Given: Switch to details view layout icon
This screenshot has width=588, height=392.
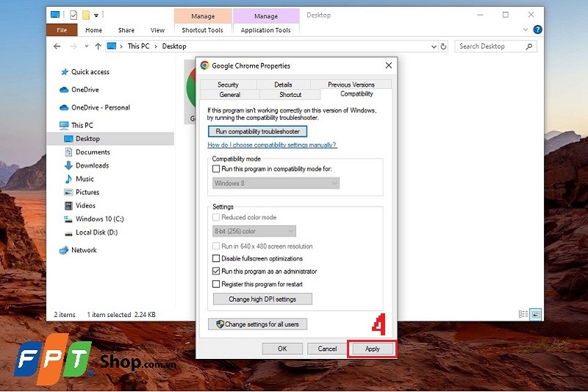Looking at the screenshot, I should coord(523,314).
